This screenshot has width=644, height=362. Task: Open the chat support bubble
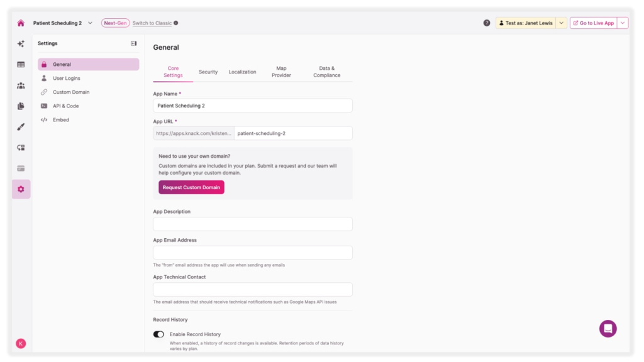tap(608, 328)
